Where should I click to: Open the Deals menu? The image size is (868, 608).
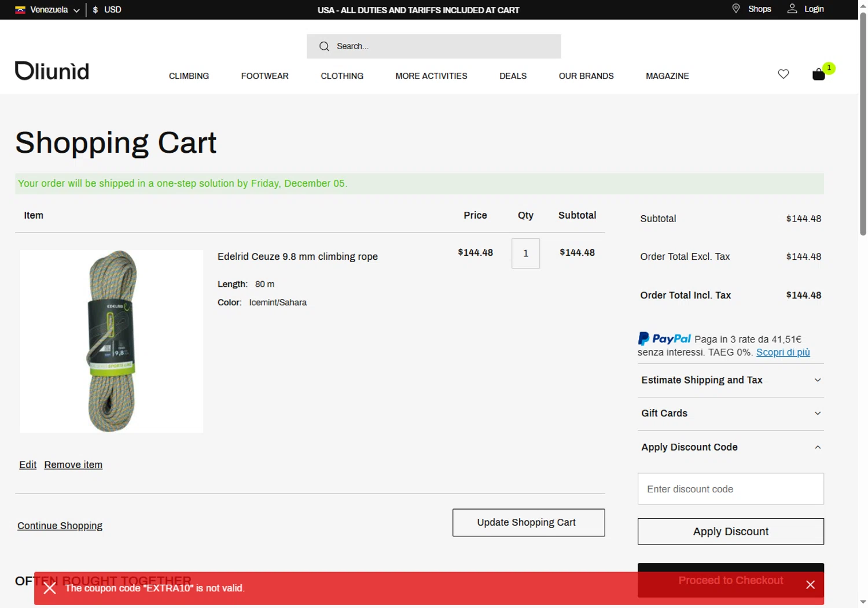[513, 76]
